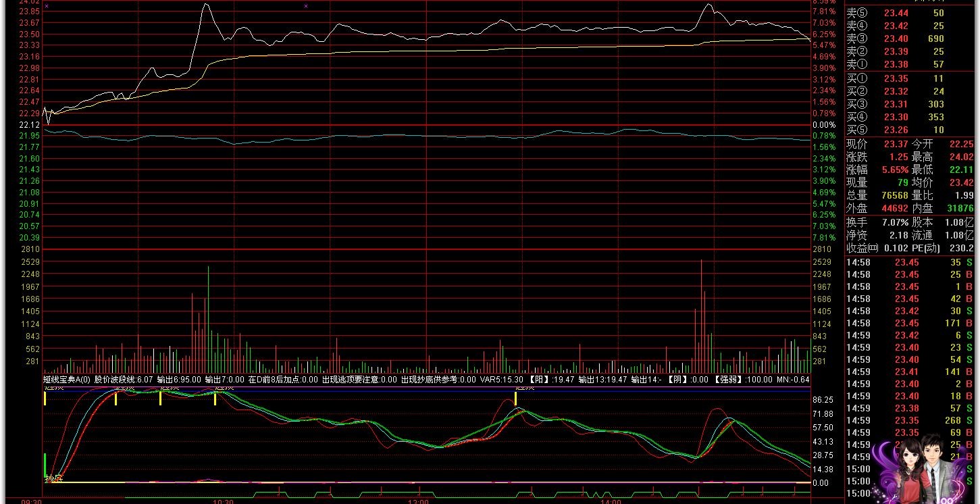This screenshot has width=980, height=504.
Task: Click the 总量 value 76568
Action: tap(894, 195)
